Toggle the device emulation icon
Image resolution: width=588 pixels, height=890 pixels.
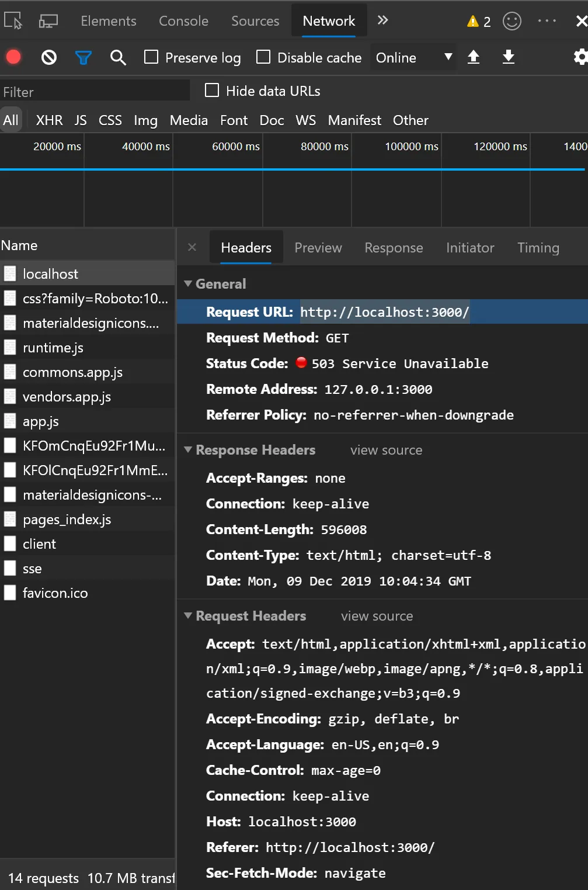coord(48,21)
